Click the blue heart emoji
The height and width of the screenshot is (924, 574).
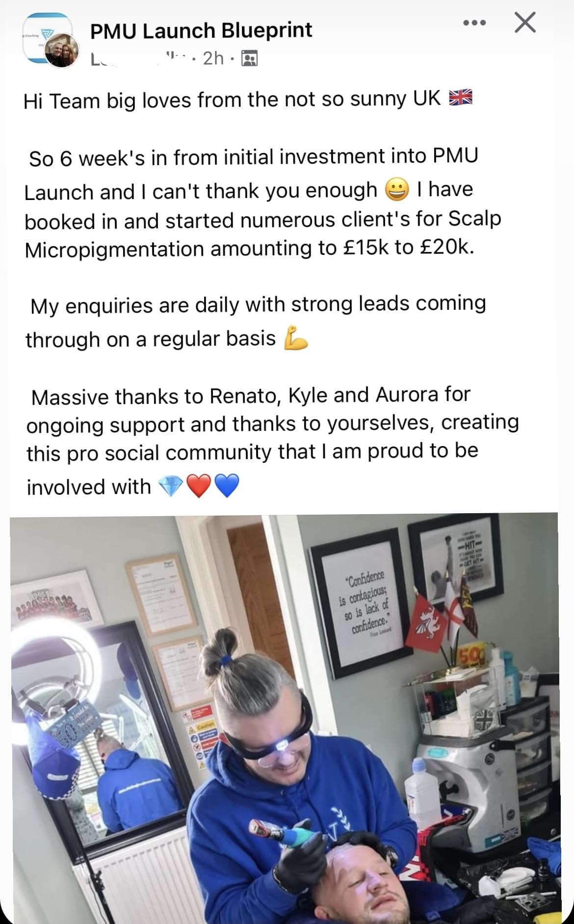point(227,486)
